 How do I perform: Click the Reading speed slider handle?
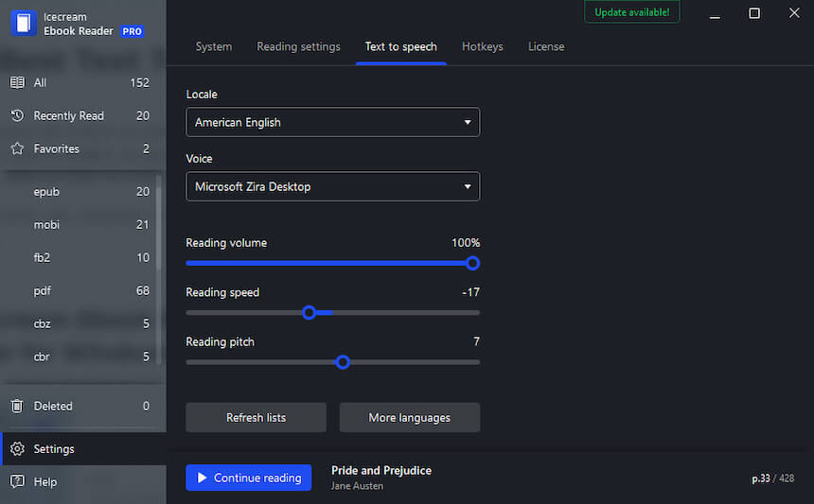(309, 313)
